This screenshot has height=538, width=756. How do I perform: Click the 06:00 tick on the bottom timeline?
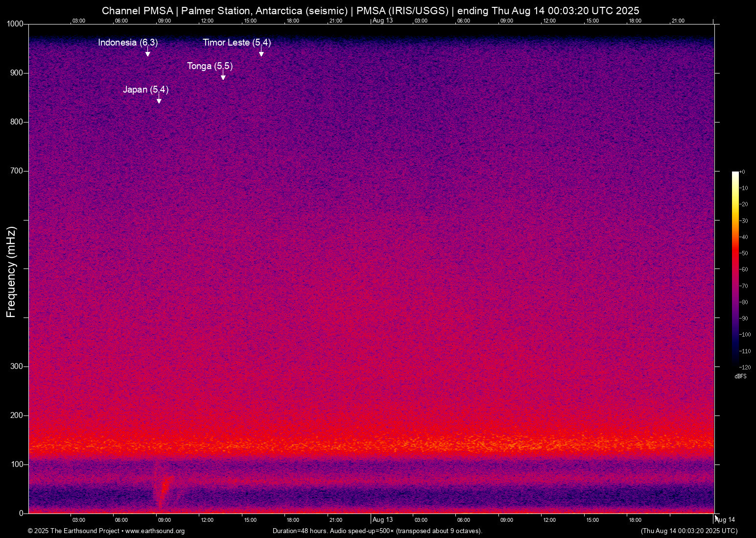pos(121,519)
